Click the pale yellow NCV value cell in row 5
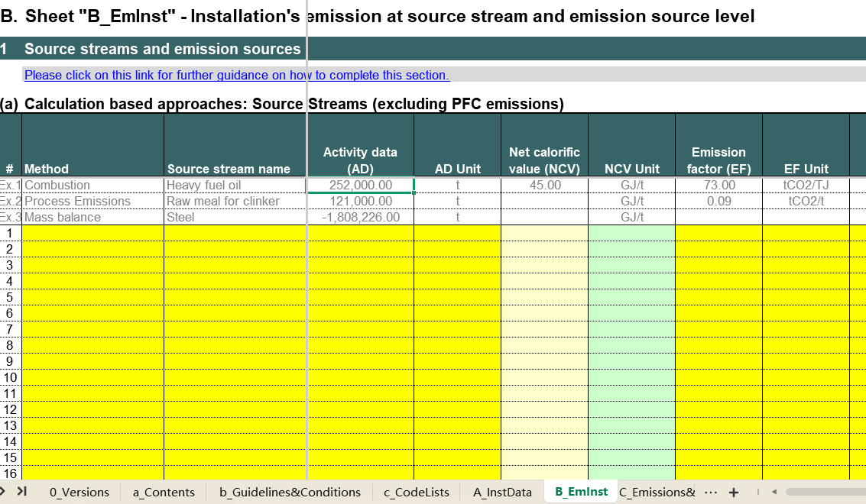This screenshot has height=504, width=866. (544, 297)
